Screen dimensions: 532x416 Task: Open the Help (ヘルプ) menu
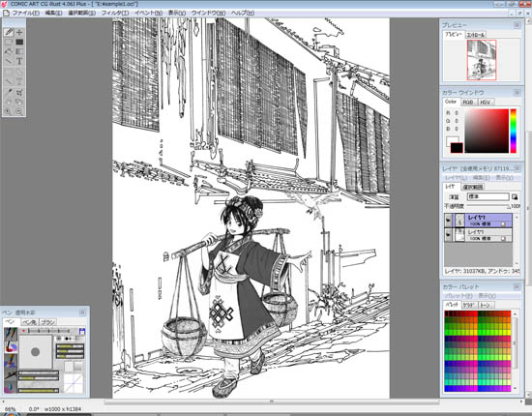click(243, 13)
